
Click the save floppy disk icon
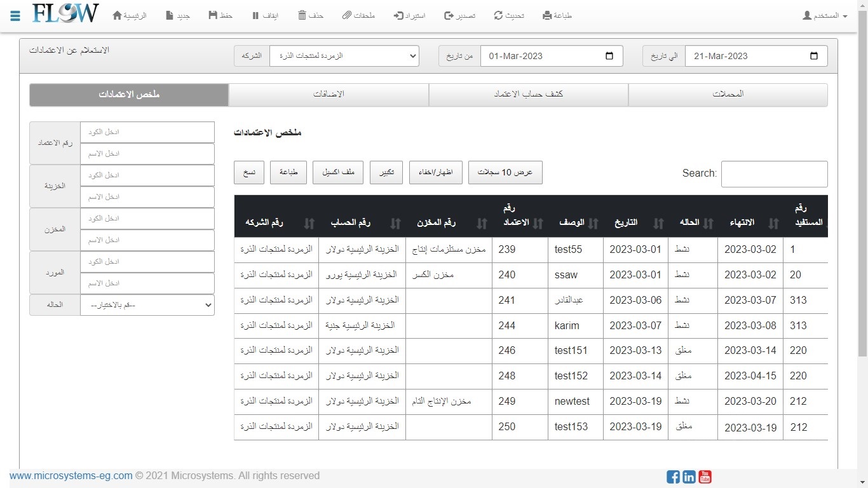[x=213, y=15]
